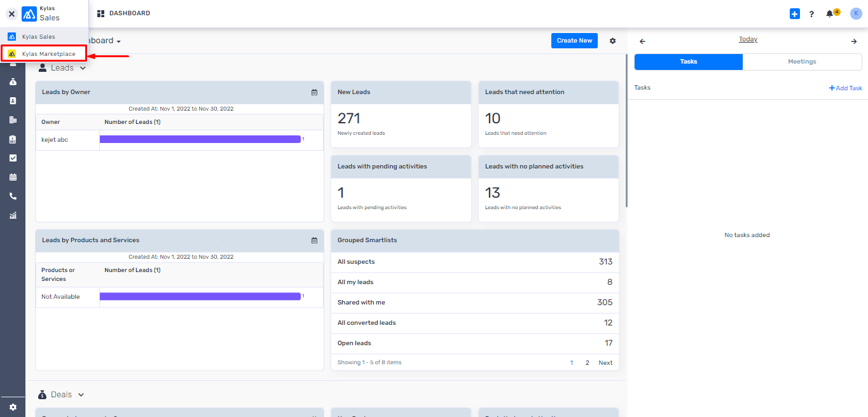Open Reports chart icon in sidebar
The image size is (868, 417).
point(13,215)
